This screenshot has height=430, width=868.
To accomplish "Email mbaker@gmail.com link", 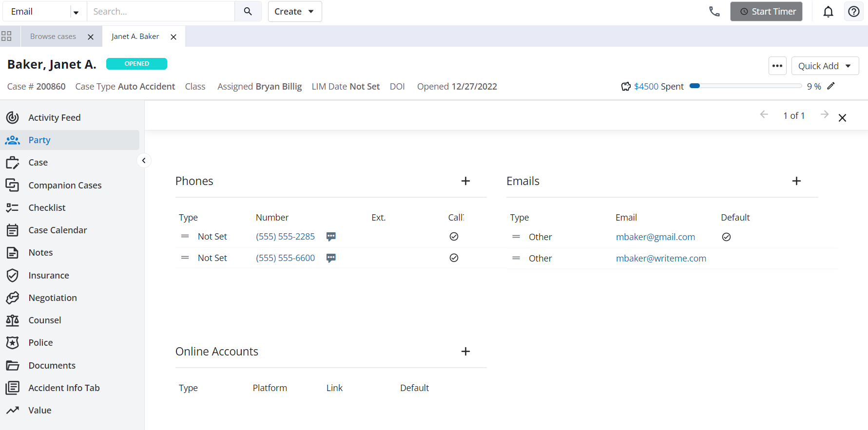I will click(x=656, y=237).
